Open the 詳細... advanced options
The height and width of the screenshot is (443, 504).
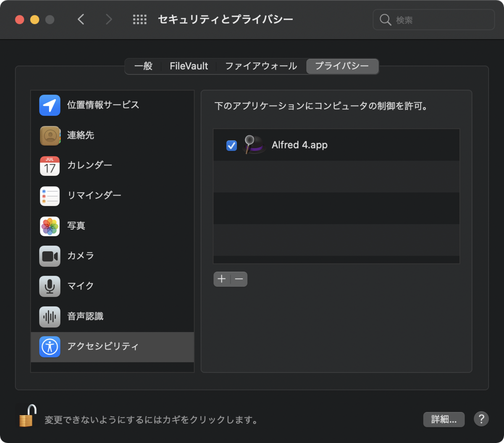click(x=444, y=419)
